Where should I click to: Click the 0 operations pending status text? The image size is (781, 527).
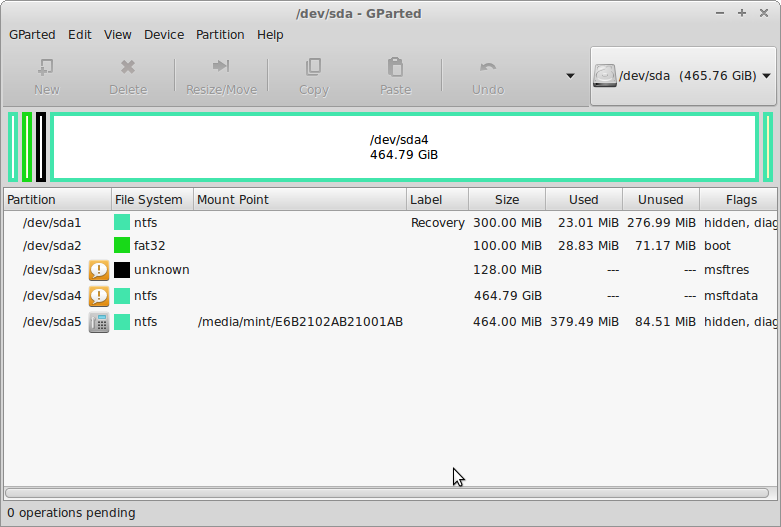click(71, 513)
